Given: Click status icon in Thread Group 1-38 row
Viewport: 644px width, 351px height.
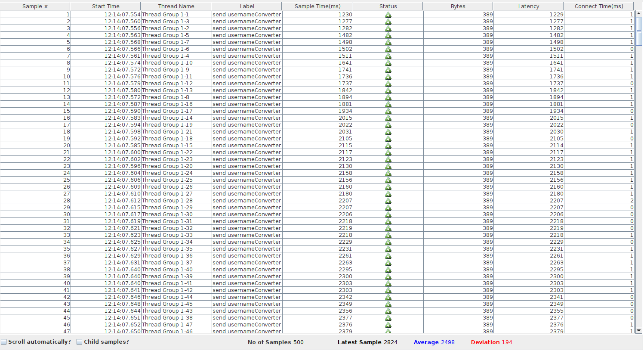Looking at the screenshot, I should pos(388,318).
